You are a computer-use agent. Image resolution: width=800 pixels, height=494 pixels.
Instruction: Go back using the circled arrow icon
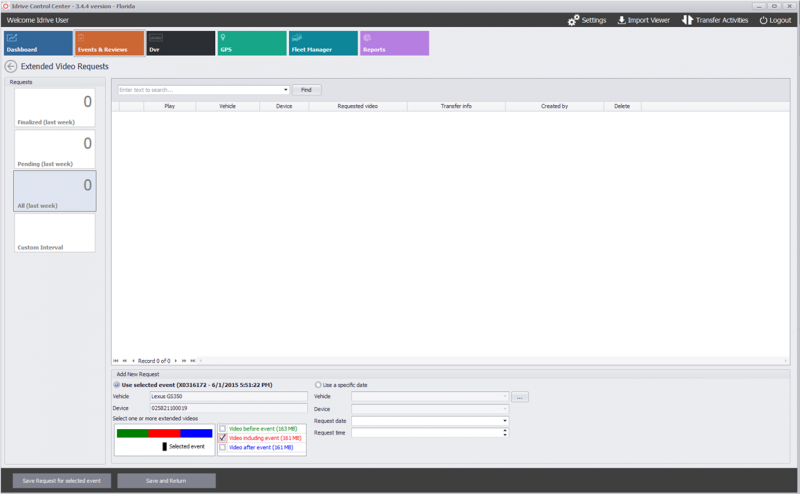11,66
